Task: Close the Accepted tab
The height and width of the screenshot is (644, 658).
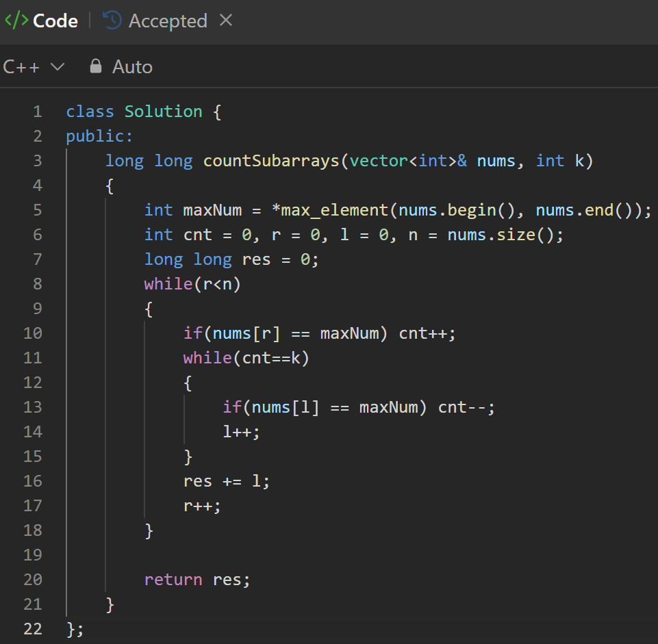Action: pyautogui.click(x=226, y=21)
